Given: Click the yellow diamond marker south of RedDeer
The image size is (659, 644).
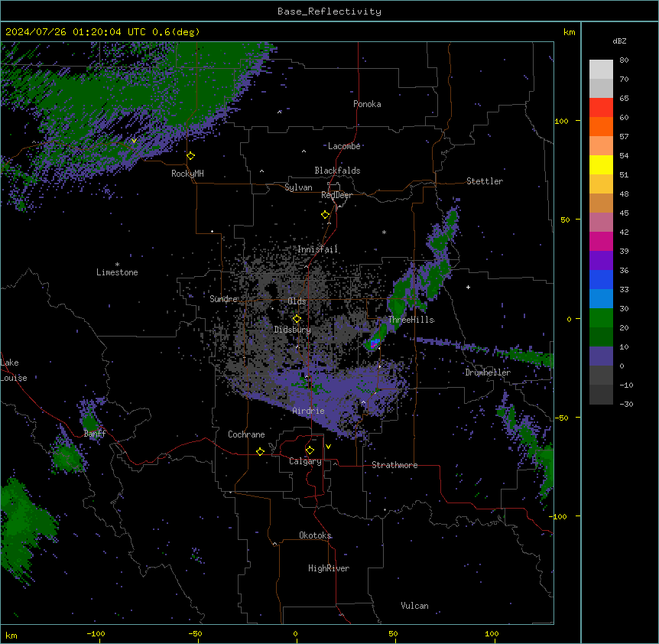Looking at the screenshot, I should pyautogui.click(x=326, y=215).
